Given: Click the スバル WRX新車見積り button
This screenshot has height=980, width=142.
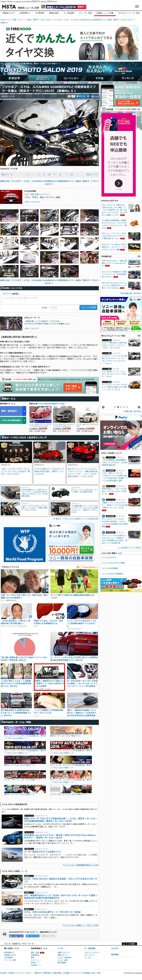Looking at the screenshot, I should pos(13,420).
